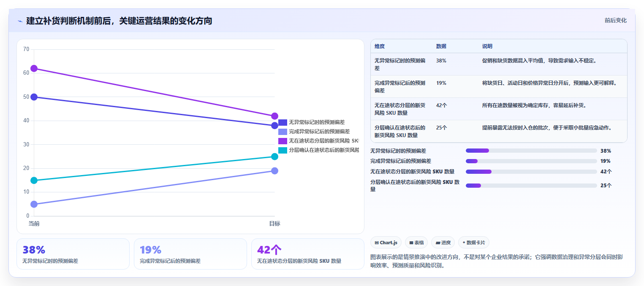Click light purple point at 5 on 当前
This screenshot has height=286, width=644.
coord(34,204)
